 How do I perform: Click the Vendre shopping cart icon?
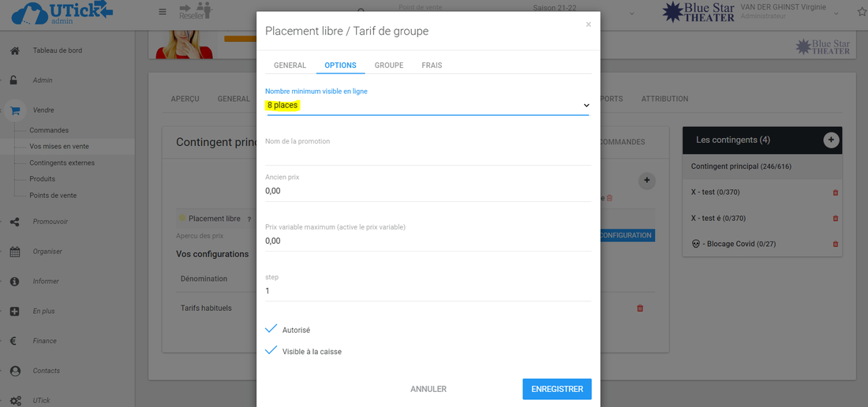15,110
